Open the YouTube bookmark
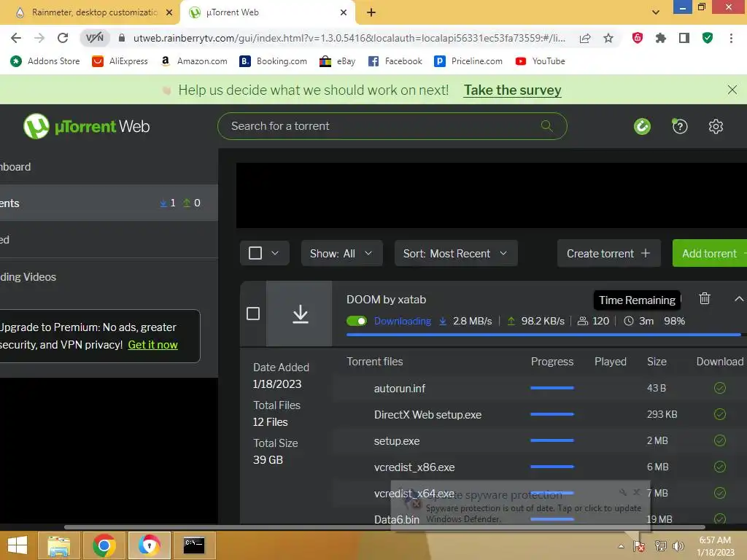 tap(541, 61)
